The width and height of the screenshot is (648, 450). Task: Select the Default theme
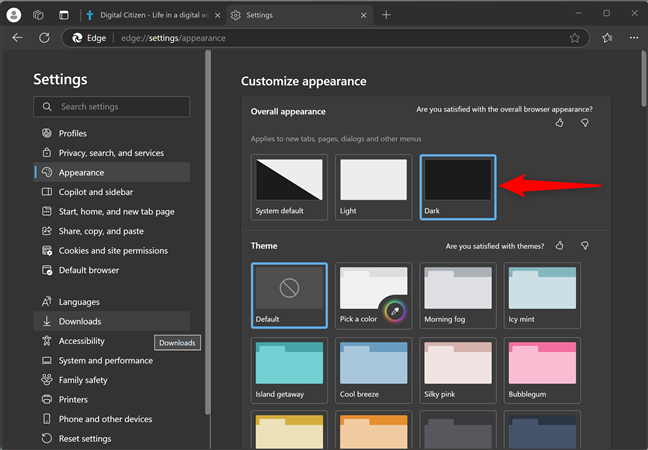[x=289, y=295]
